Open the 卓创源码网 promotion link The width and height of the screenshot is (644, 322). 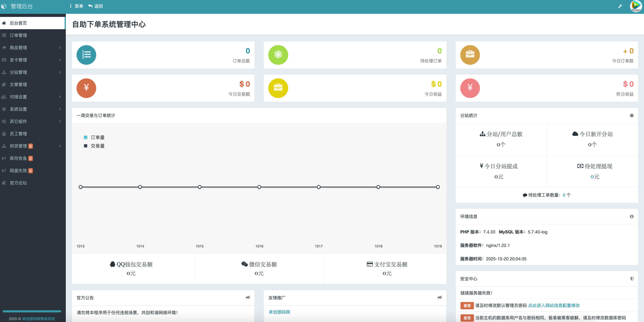pos(279,312)
